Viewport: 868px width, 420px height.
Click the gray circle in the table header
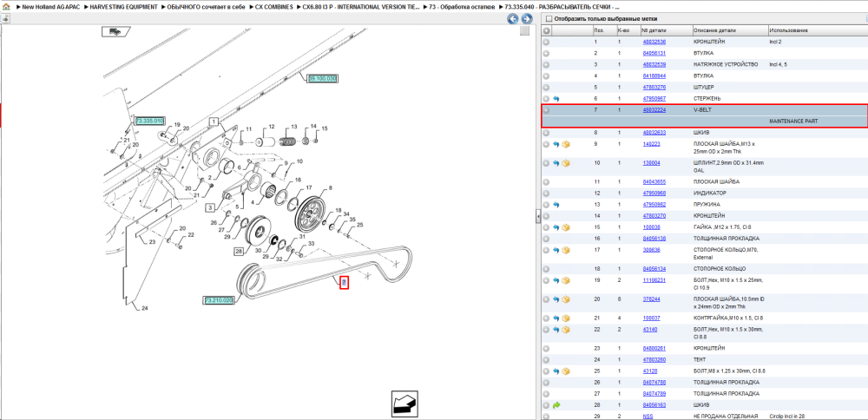click(x=546, y=30)
